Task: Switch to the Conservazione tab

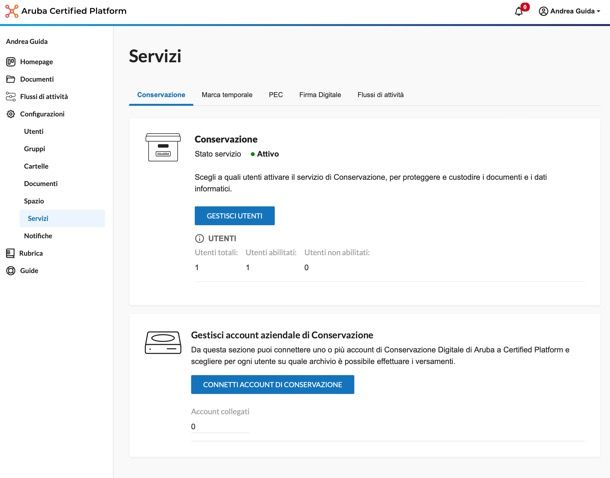Action: click(161, 95)
